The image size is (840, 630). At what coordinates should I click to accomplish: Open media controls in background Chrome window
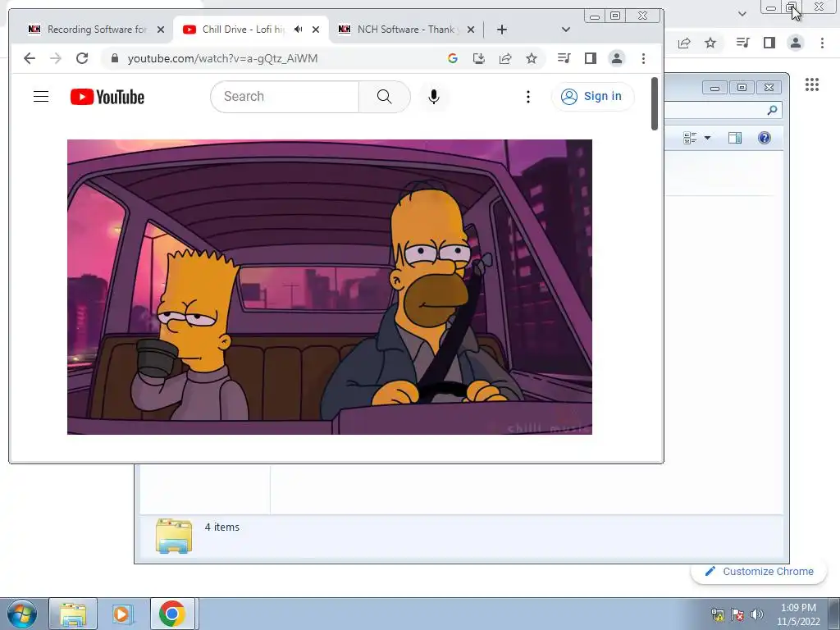pos(743,43)
